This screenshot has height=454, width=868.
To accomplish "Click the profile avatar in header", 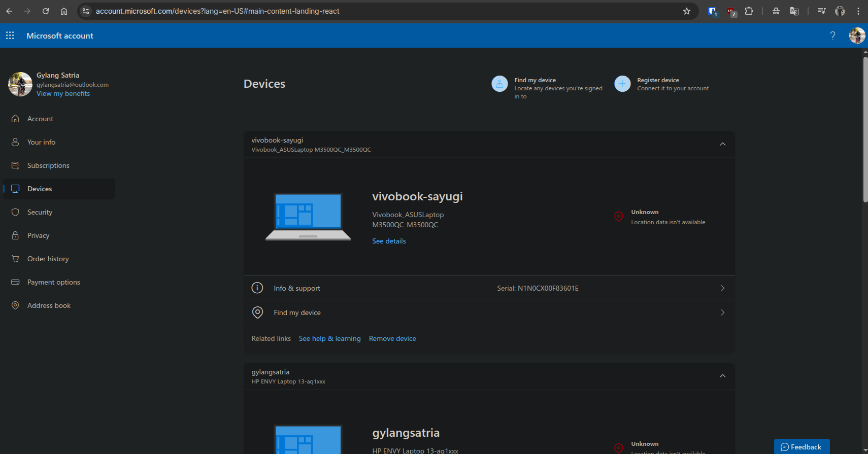I will [x=857, y=36].
